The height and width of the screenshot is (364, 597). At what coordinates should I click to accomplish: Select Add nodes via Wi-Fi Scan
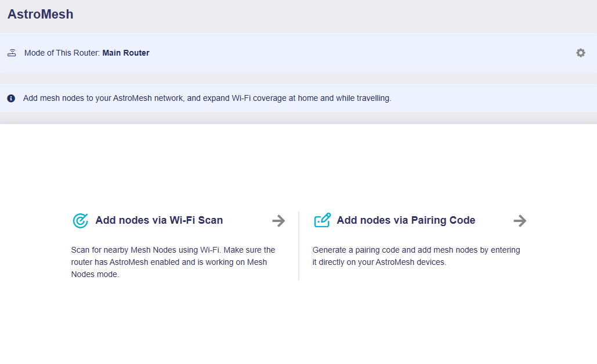159,220
